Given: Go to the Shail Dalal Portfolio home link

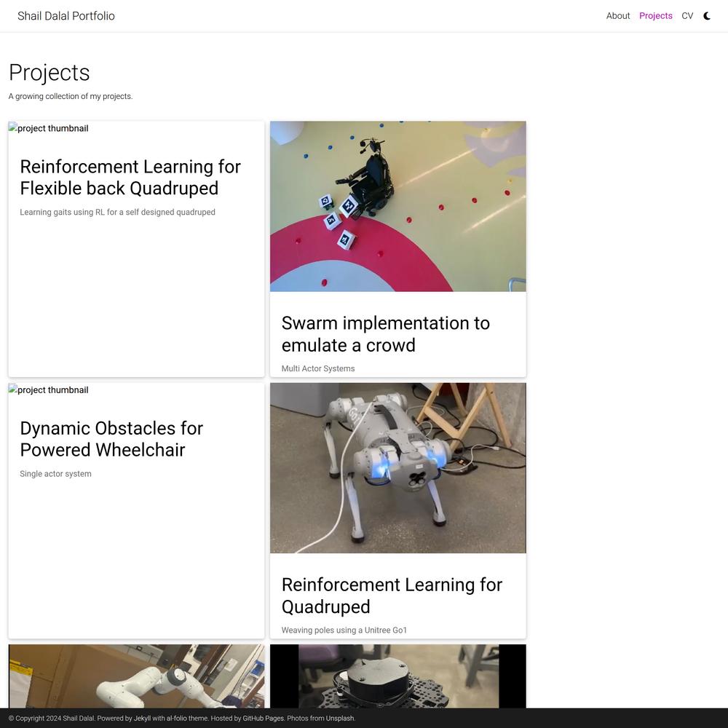Looking at the screenshot, I should pyautogui.click(x=66, y=16).
